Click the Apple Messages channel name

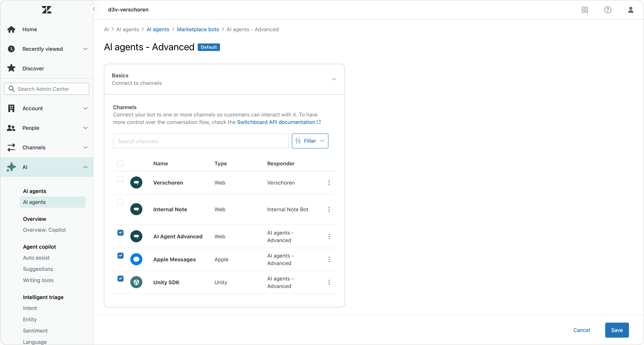174,259
